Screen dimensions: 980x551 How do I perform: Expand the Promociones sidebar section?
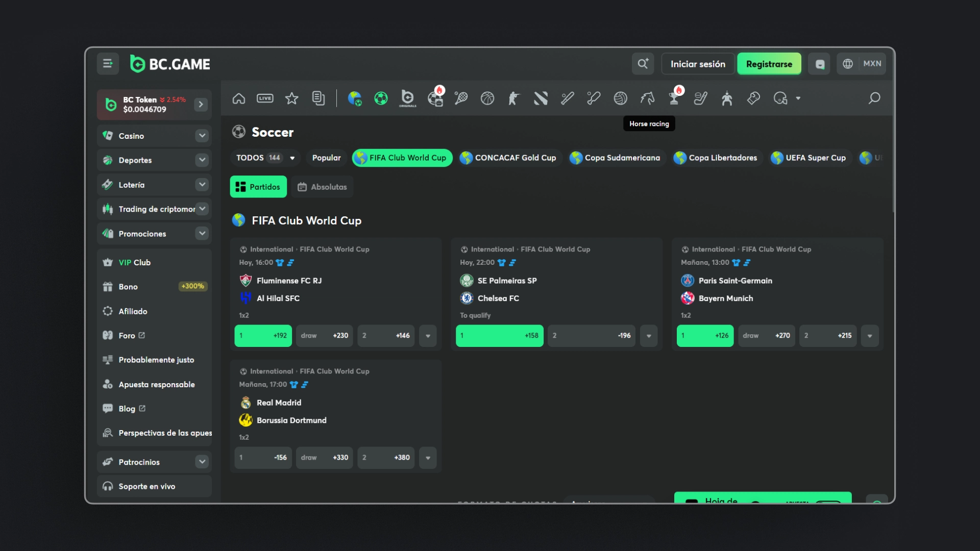[202, 234]
